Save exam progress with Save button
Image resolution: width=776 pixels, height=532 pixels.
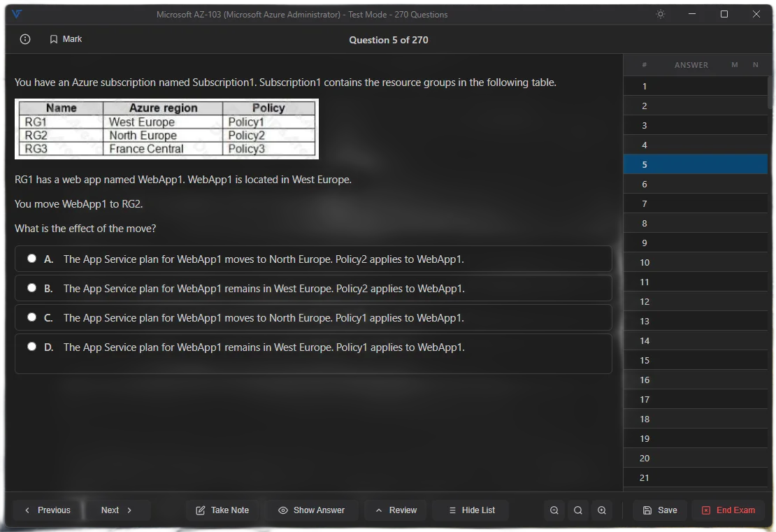659,510
